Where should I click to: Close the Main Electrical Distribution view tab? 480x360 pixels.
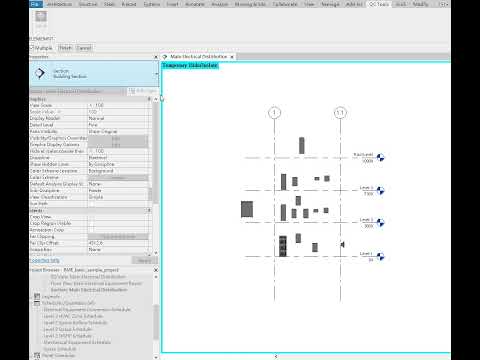pyautogui.click(x=232, y=57)
